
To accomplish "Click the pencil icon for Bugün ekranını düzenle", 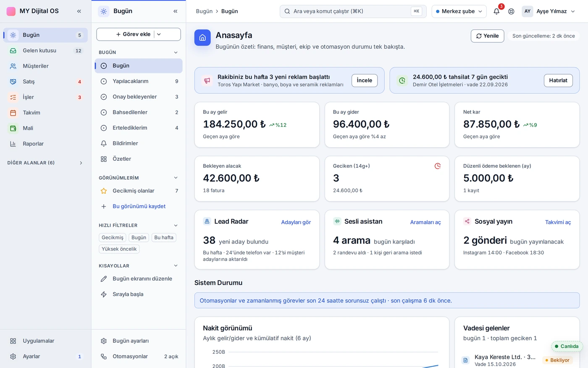I will [104, 279].
